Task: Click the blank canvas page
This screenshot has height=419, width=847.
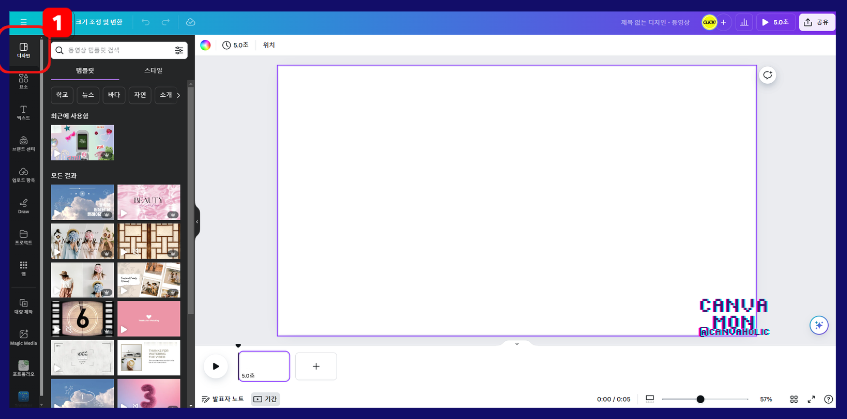Action: click(x=516, y=201)
